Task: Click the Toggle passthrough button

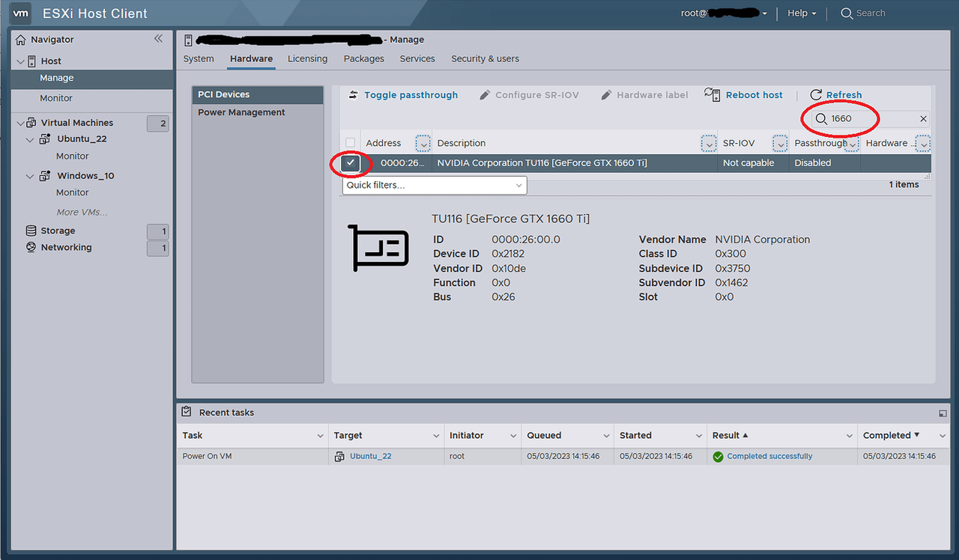Action: [403, 95]
